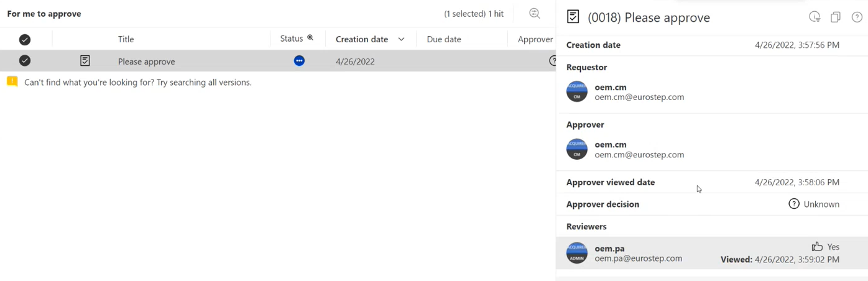This screenshot has width=868, height=281.
Task: Click the blue in-progress status icon
Action: tap(299, 61)
